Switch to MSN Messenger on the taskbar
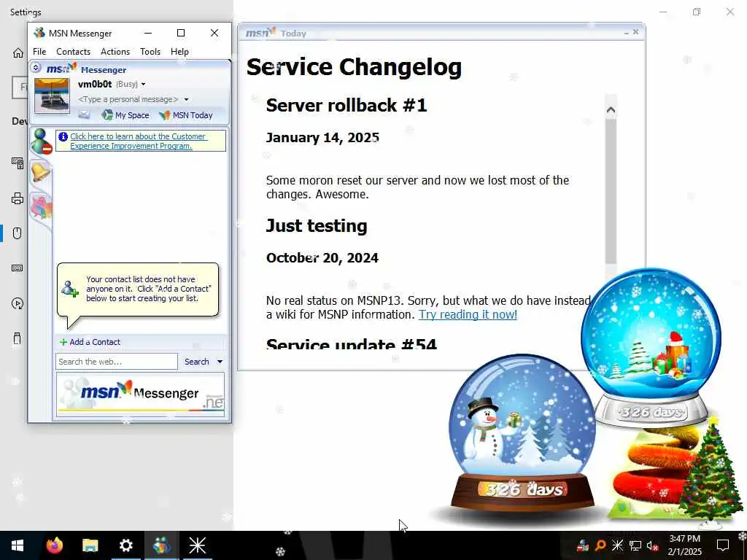The image size is (747, 560). [x=161, y=545]
